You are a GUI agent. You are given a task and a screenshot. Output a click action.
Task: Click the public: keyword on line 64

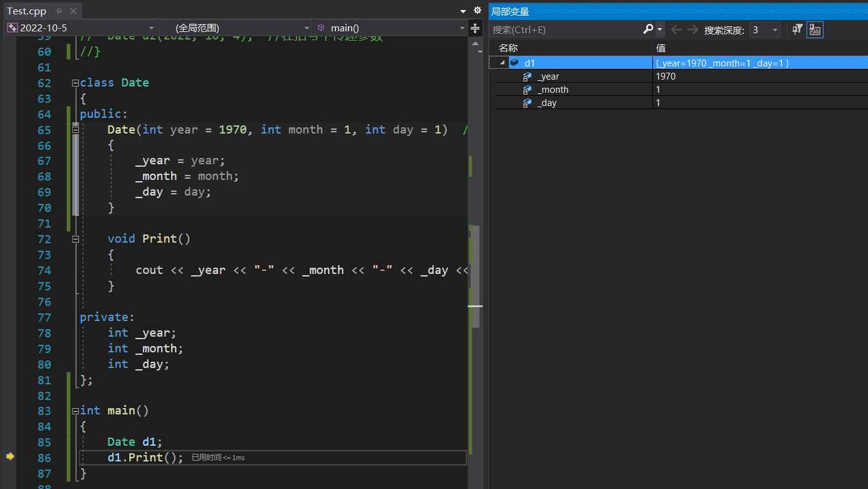103,114
